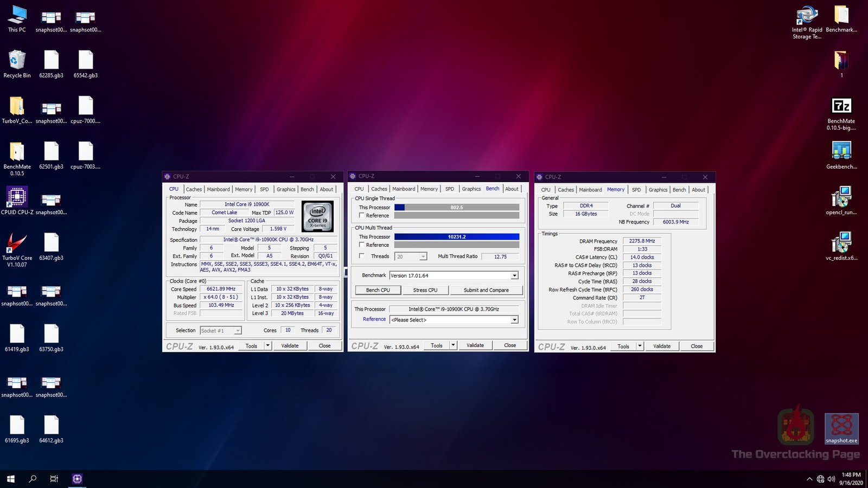This screenshot has height=488, width=868.
Task: Launch snapshot.exe near bottom right
Action: pos(841,426)
